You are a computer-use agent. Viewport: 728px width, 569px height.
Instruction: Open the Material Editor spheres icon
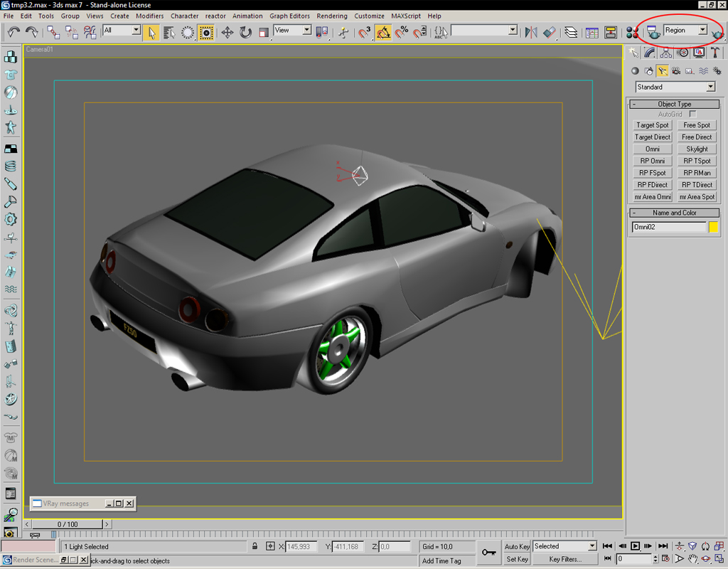632,32
